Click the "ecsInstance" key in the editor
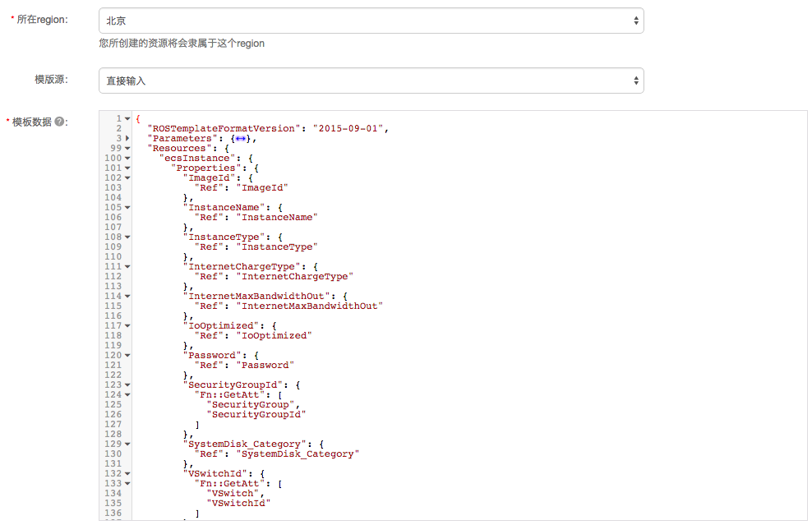Viewport: 812px width, 525px height. (x=197, y=158)
